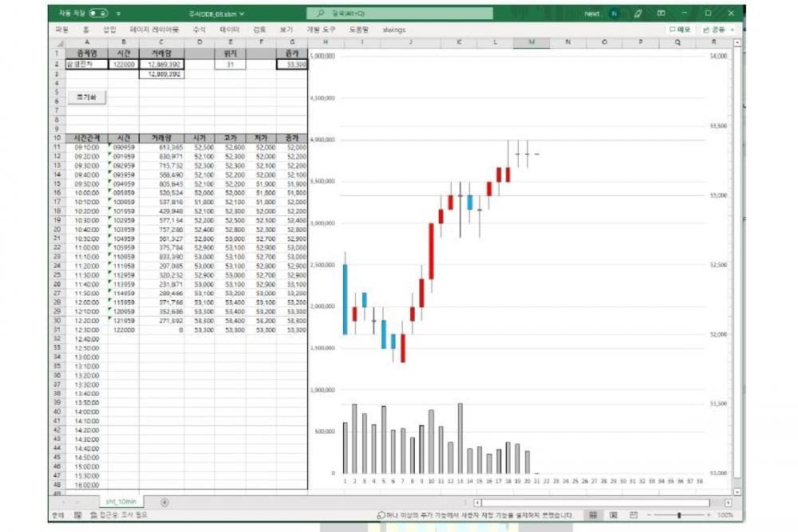Image resolution: width=798 pixels, height=532 pixels.
Task: Click the macro recording icon in status bar
Action: [78, 515]
